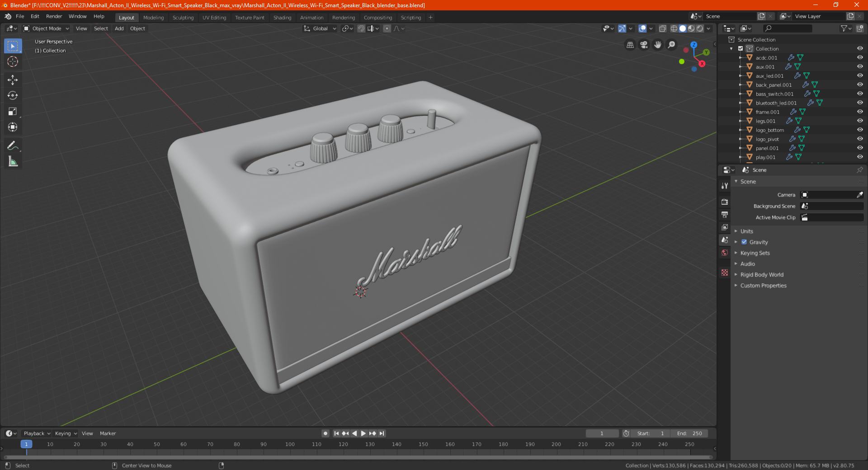Uncheck the Collection exclude checkbox
Viewport: 868px width, 470px height.
pos(741,49)
